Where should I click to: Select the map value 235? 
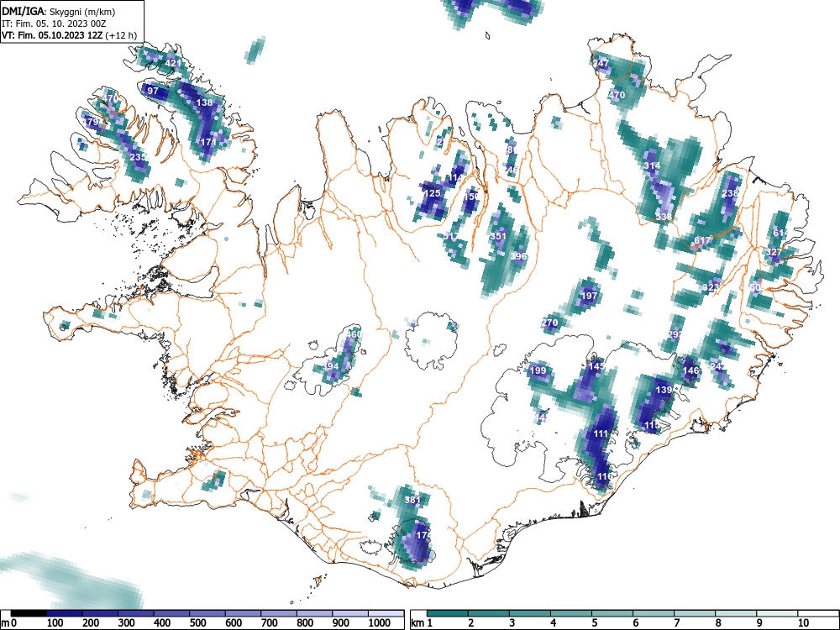click(138, 158)
